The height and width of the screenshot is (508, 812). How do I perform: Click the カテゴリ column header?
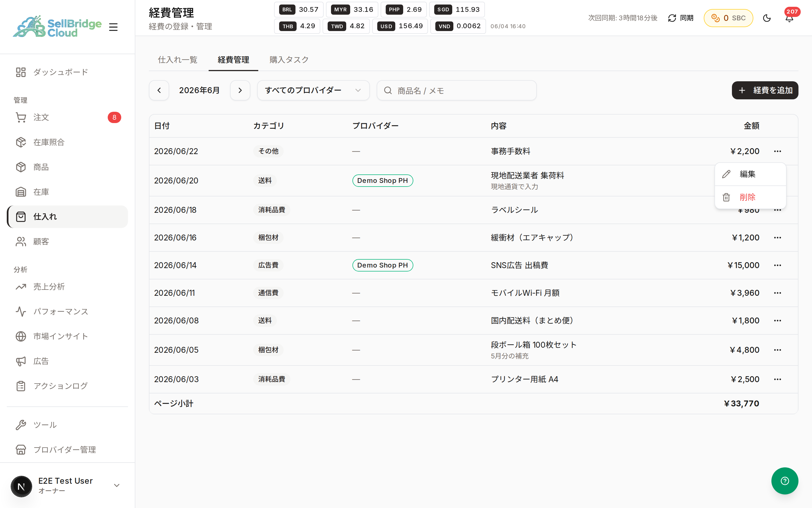269,126
